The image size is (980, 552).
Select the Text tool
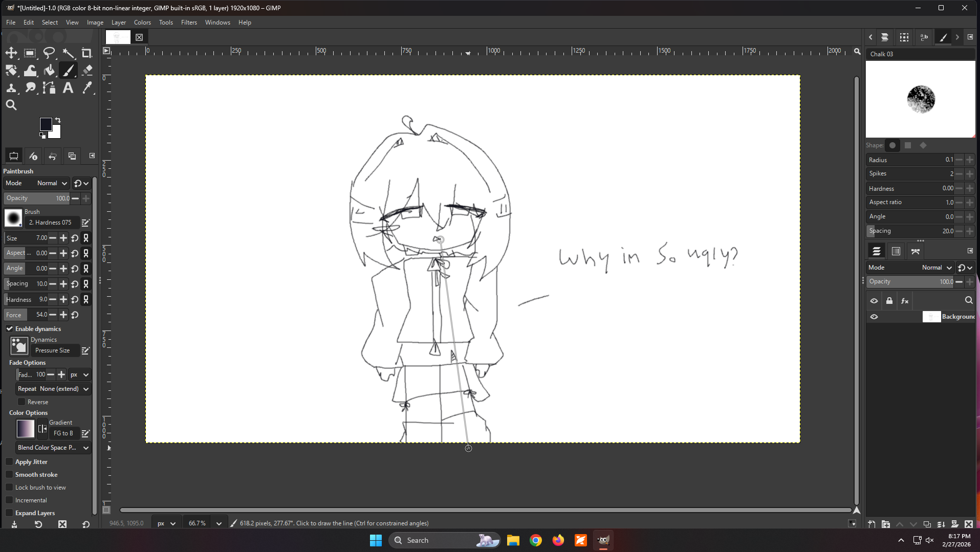pos(68,88)
